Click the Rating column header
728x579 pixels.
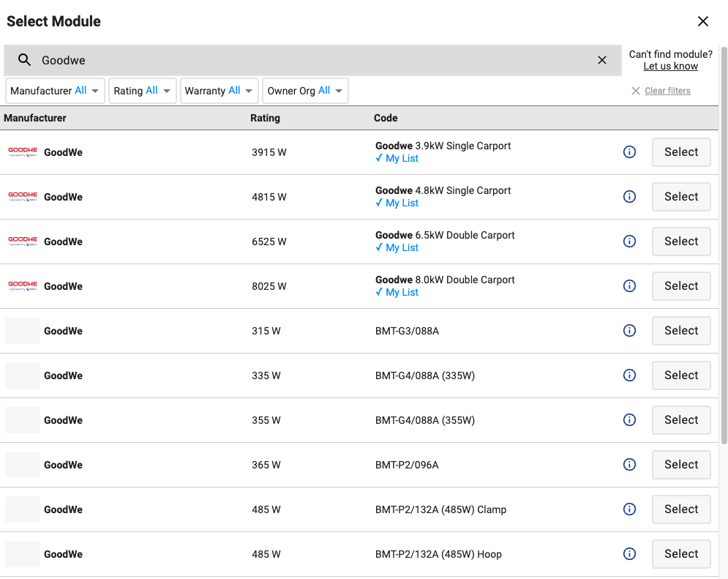point(265,118)
